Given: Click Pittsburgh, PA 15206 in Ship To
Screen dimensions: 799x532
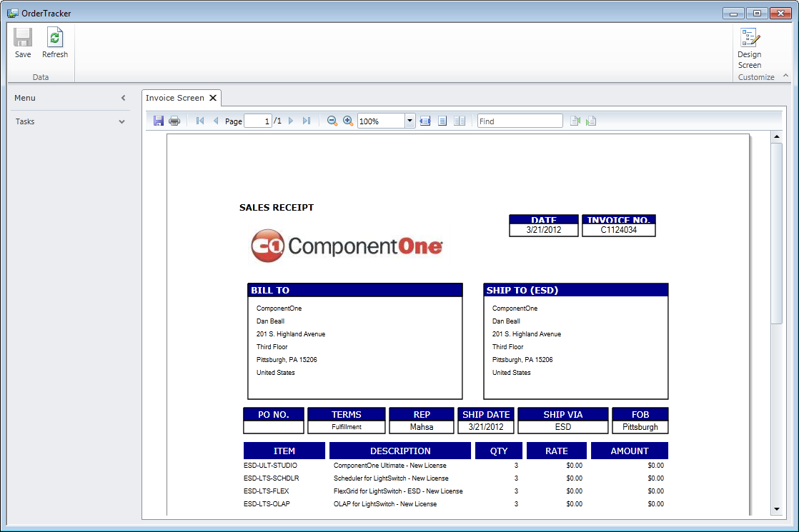Looking at the screenshot, I should tap(522, 359).
